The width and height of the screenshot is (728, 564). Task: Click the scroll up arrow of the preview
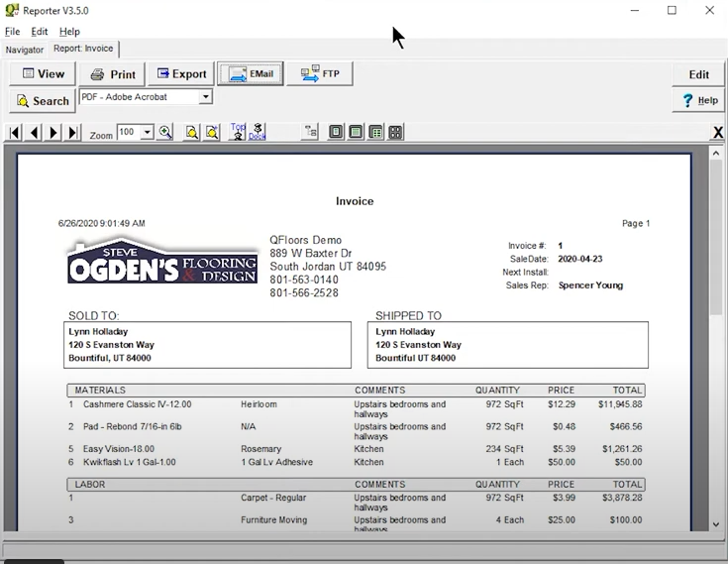coord(716,153)
